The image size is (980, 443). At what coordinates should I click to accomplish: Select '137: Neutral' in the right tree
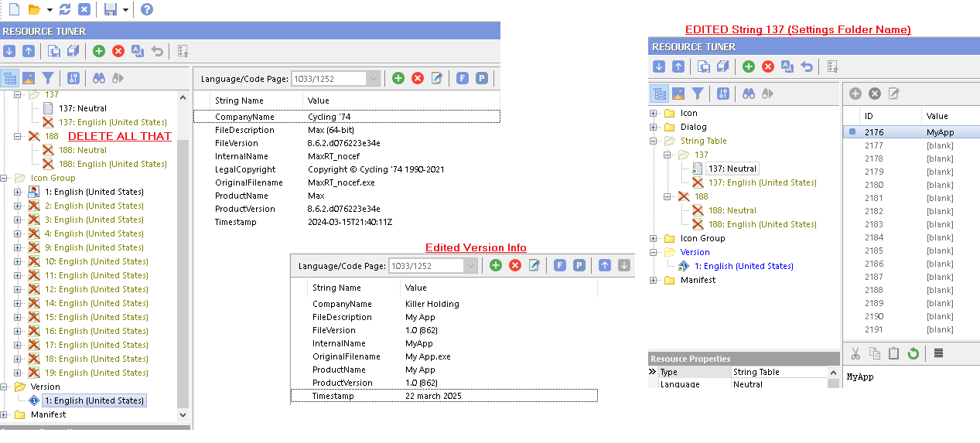(x=731, y=169)
